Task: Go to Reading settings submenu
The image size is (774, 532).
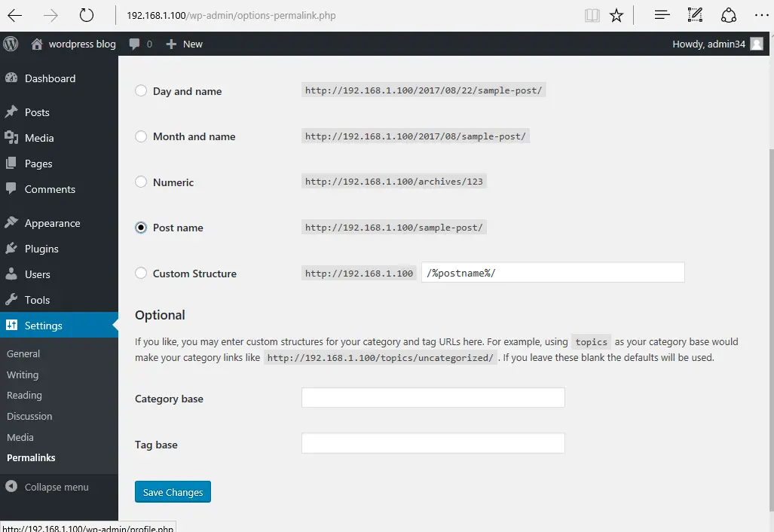Action: pyautogui.click(x=24, y=396)
